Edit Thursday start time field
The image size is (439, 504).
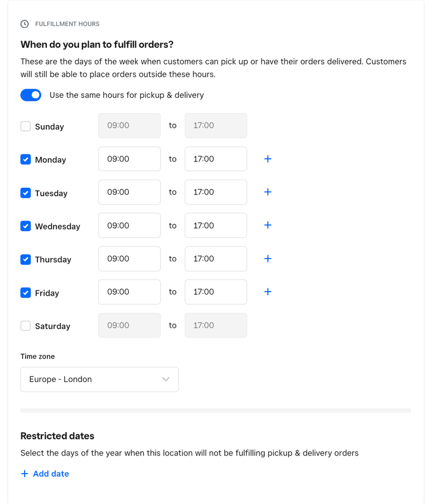pyautogui.click(x=130, y=259)
